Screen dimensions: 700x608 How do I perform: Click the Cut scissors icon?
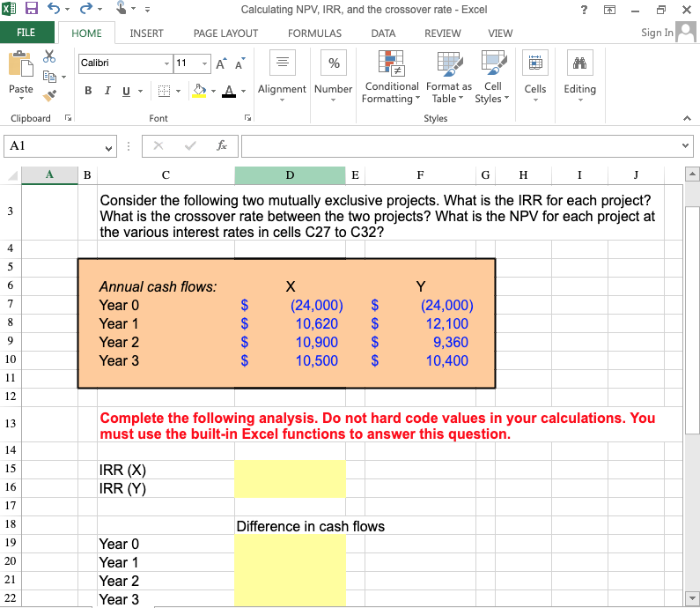(49, 56)
